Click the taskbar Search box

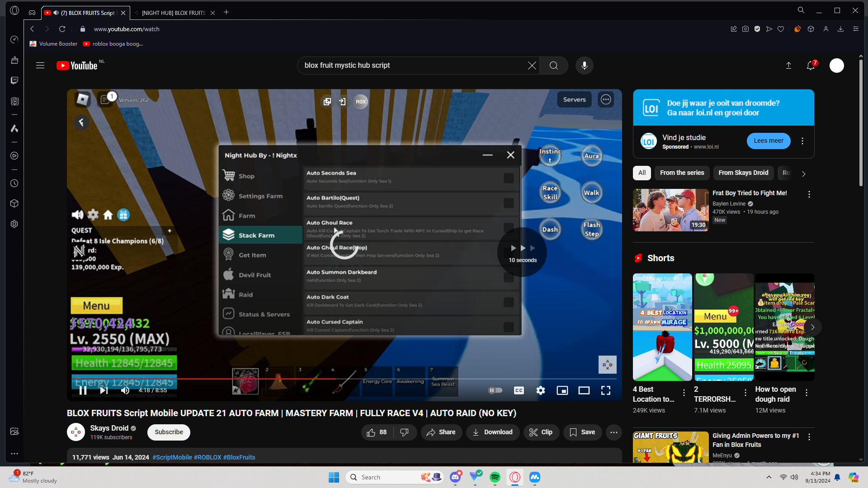pos(395,477)
